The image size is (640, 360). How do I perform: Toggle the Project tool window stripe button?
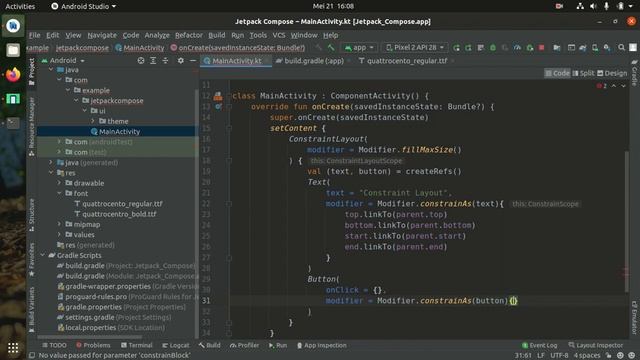[x=31, y=71]
